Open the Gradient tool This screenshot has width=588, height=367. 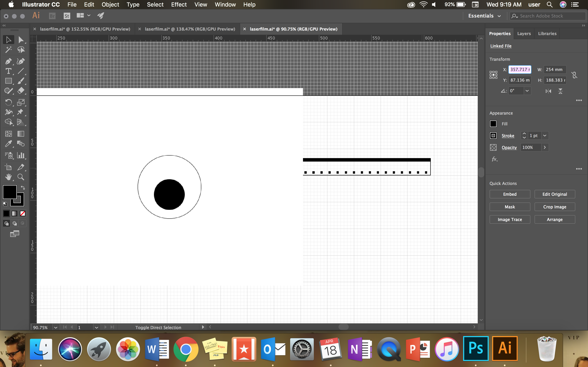point(21,134)
